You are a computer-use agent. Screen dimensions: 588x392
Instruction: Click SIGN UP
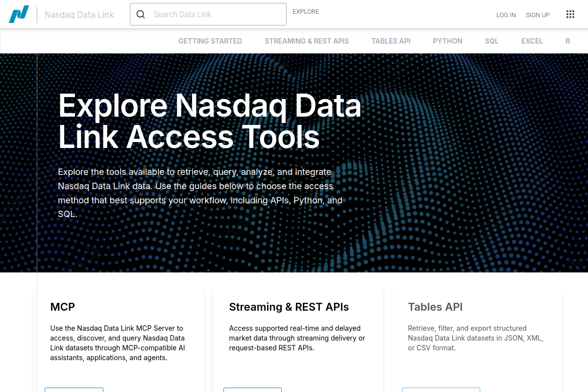pos(538,15)
